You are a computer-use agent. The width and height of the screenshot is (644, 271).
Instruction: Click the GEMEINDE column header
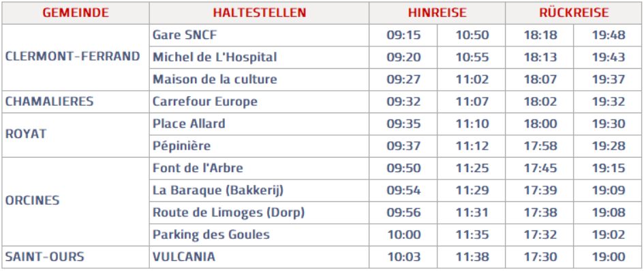tap(76, 13)
